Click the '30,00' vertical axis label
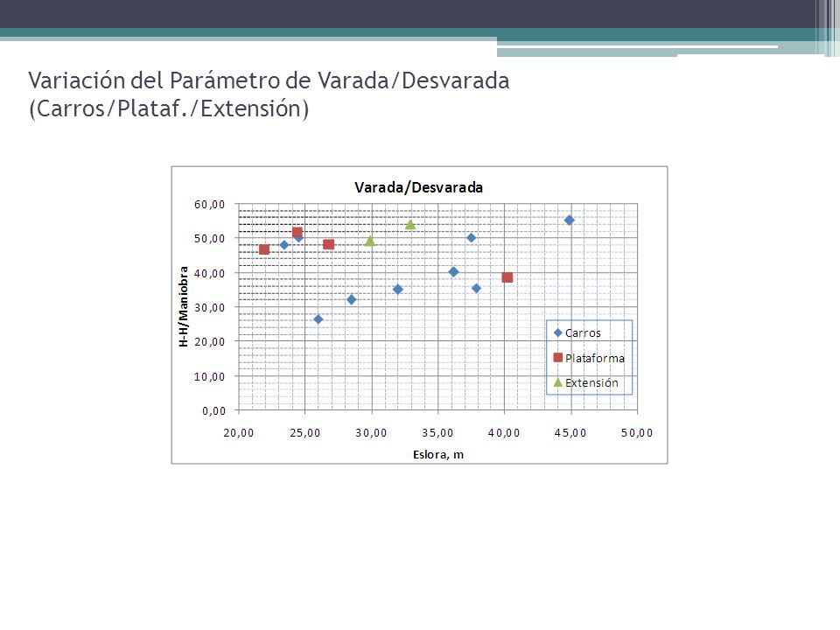The height and width of the screenshot is (630, 840). [x=210, y=307]
